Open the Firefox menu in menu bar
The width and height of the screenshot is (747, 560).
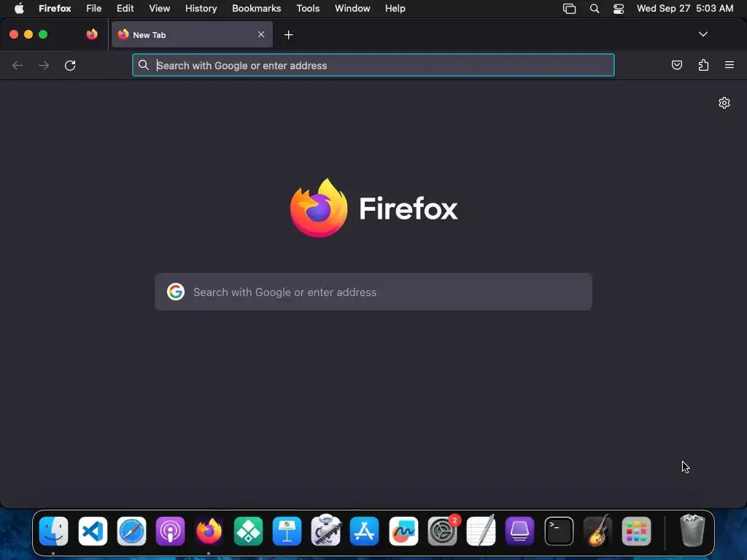55,9
